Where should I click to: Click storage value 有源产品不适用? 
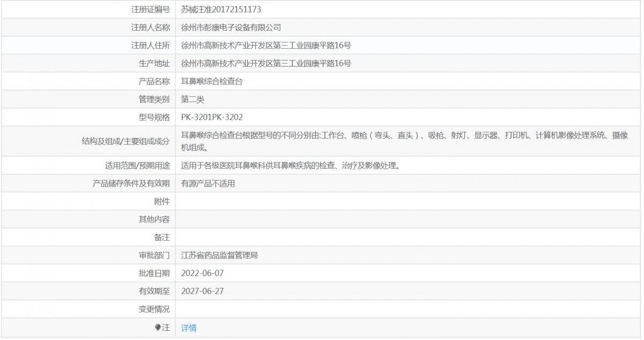tap(208, 184)
